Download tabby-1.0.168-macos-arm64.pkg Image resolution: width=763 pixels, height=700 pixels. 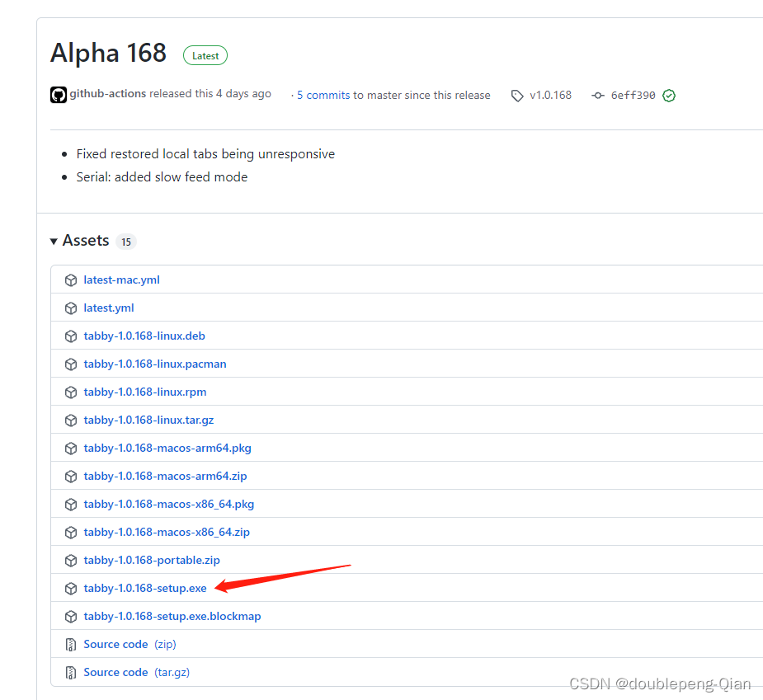pos(167,448)
